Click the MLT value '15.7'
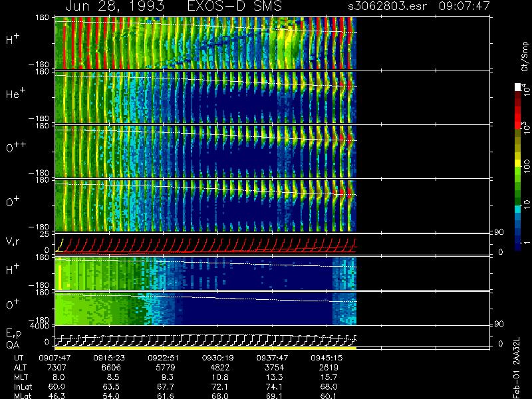 [x=329, y=377]
